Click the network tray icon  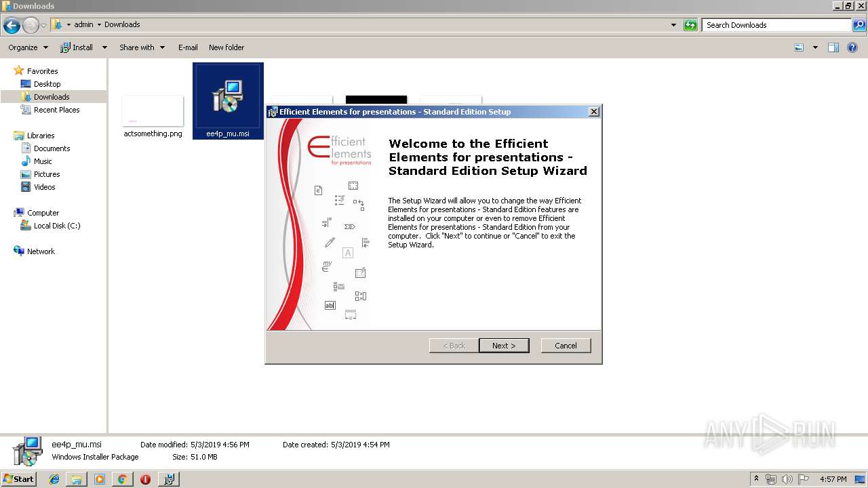point(771,479)
